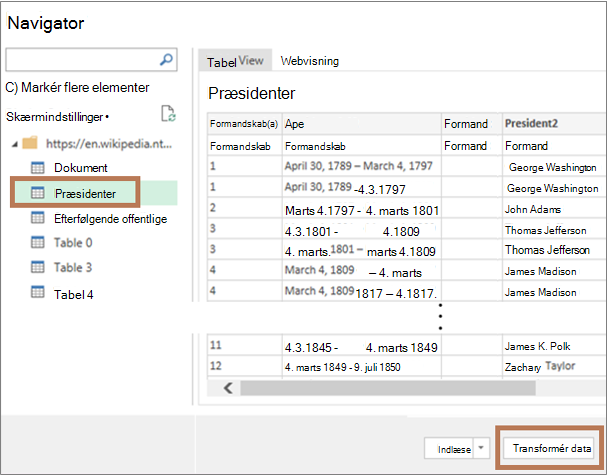Click the Tabel 4 table icon

(x=38, y=292)
